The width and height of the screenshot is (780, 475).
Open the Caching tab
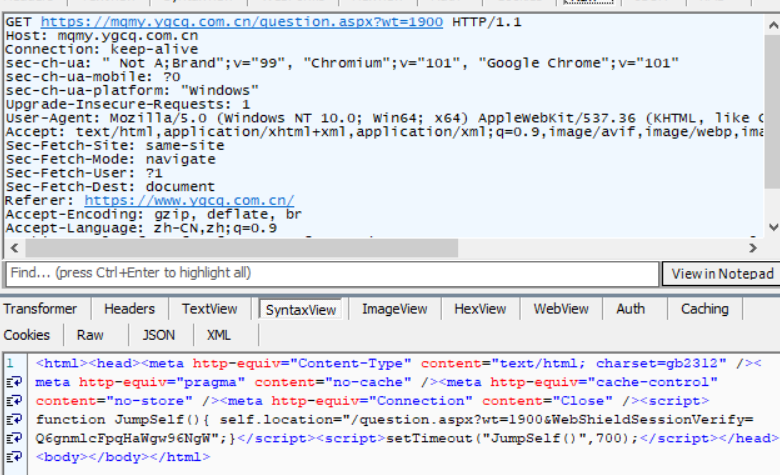pos(705,309)
